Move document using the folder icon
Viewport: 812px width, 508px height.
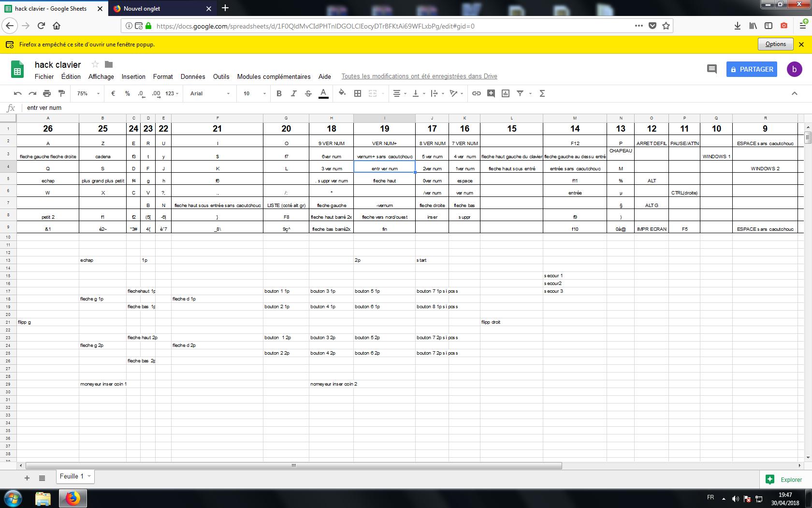click(x=109, y=64)
